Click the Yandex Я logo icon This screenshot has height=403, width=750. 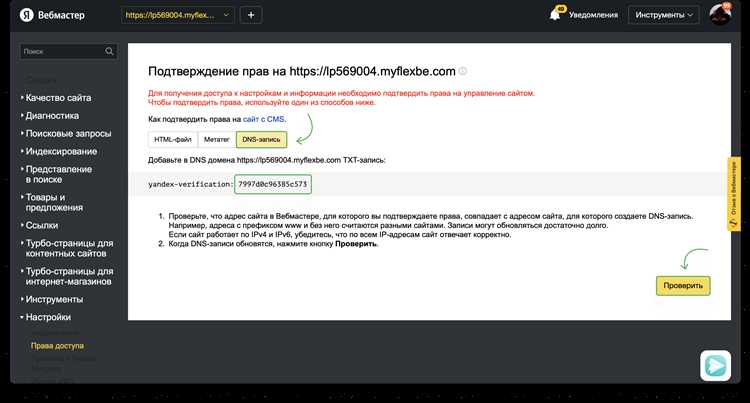pyautogui.click(x=26, y=15)
